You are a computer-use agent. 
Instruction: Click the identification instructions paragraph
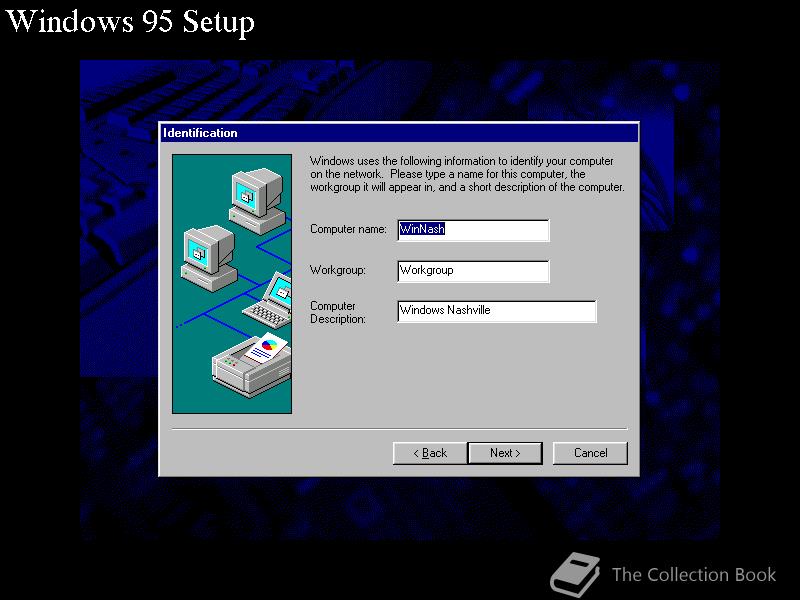point(467,174)
